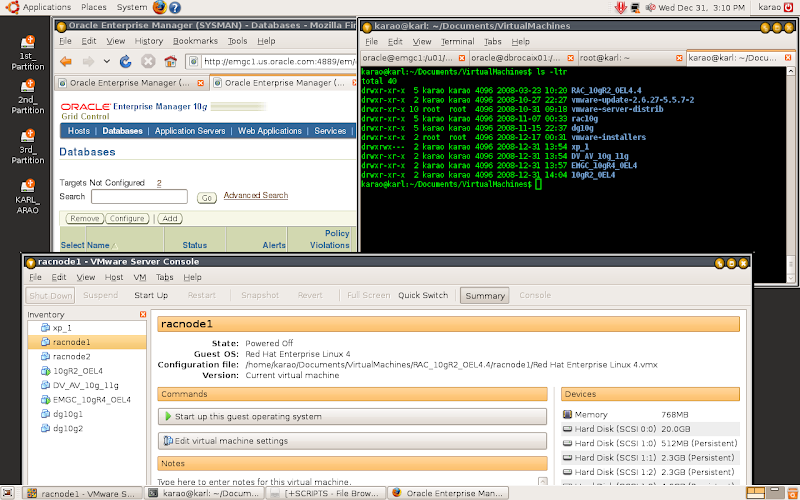Open the Tabs menu in terminal window
The height and width of the screenshot is (500, 800).
(492, 42)
